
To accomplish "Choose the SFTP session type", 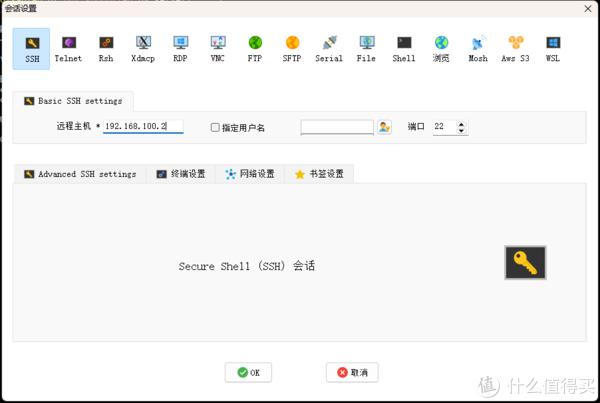I will pyautogui.click(x=292, y=49).
